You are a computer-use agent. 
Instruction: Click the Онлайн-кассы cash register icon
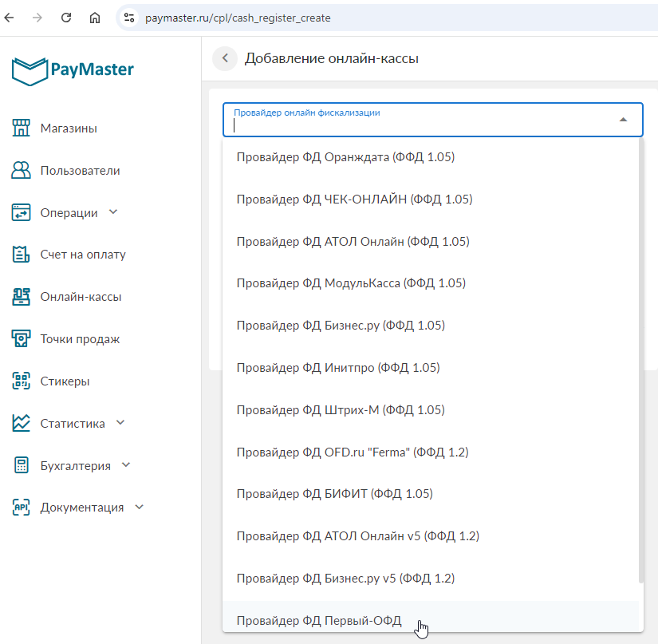tap(21, 297)
